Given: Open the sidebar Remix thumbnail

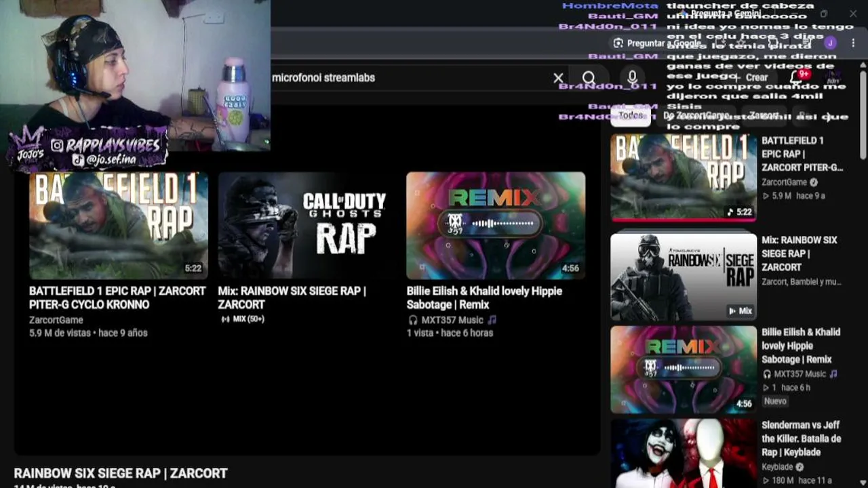Looking at the screenshot, I should [684, 369].
